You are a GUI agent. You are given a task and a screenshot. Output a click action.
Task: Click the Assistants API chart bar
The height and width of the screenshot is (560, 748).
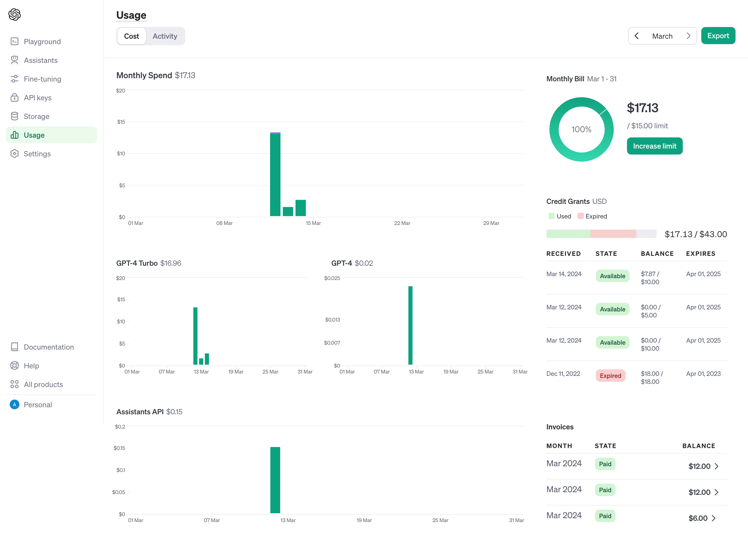(275, 480)
